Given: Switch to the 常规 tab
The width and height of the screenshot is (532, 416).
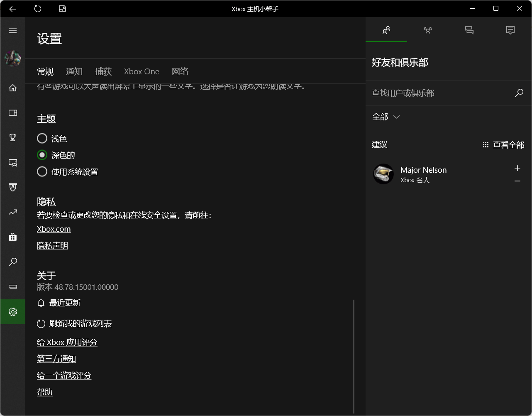Looking at the screenshot, I should pyautogui.click(x=45, y=71).
